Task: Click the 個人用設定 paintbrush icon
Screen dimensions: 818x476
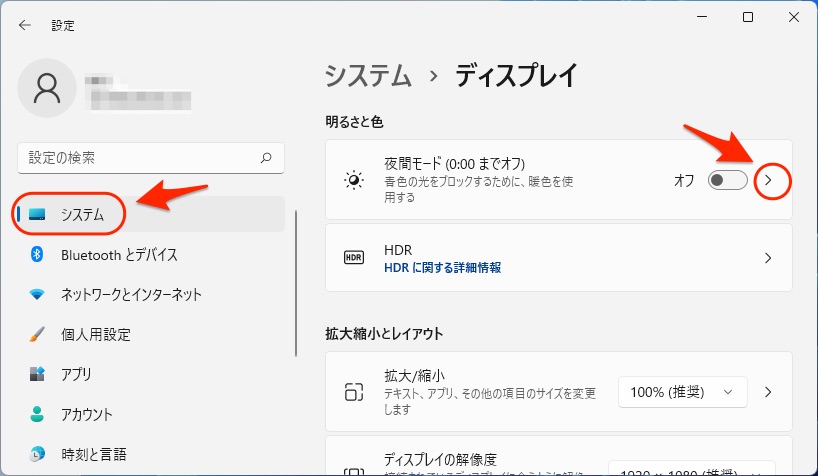Action: point(37,334)
